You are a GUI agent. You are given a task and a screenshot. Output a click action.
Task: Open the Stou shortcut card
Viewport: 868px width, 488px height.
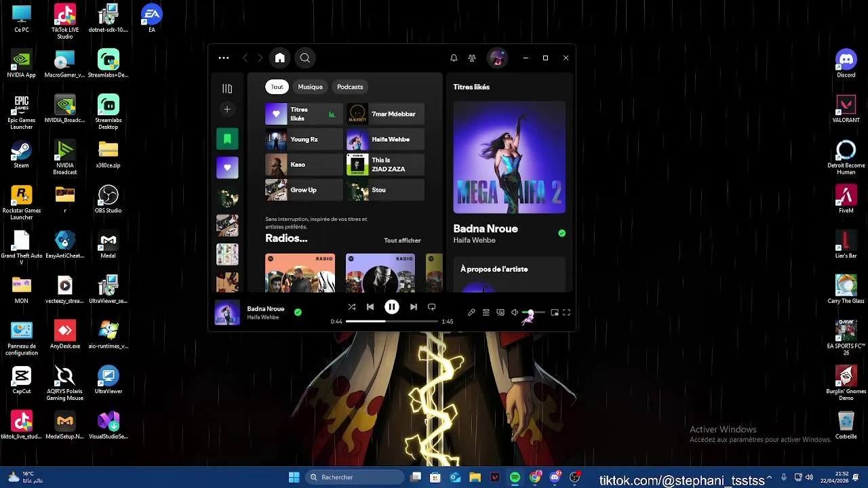pos(385,190)
